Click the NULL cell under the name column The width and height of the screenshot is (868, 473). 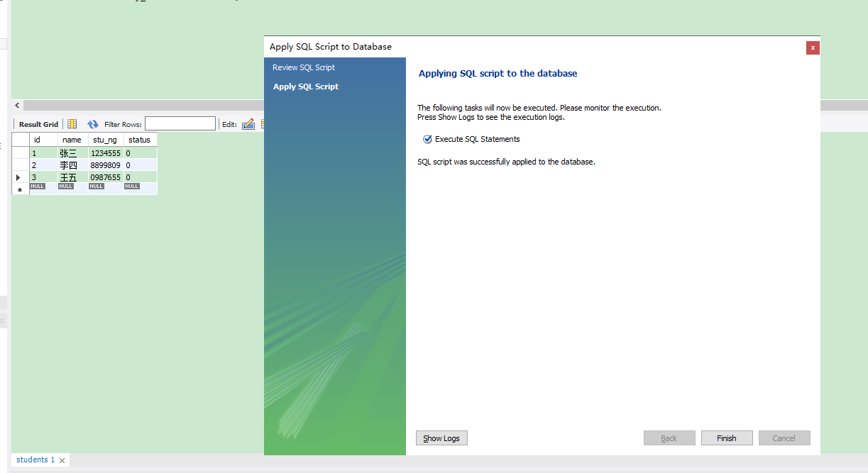click(72, 189)
